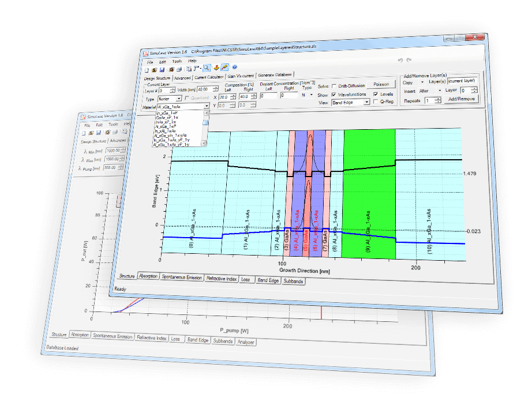Click the Save disk icon in the front window
Screen dimensions: 532x413
162,70
